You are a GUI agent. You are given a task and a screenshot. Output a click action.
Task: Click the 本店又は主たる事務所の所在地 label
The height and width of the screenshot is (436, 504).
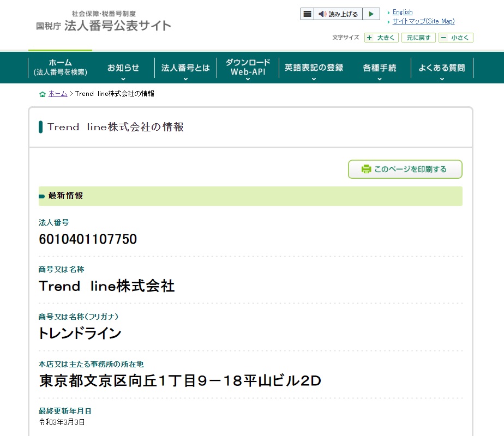tap(91, 364)
